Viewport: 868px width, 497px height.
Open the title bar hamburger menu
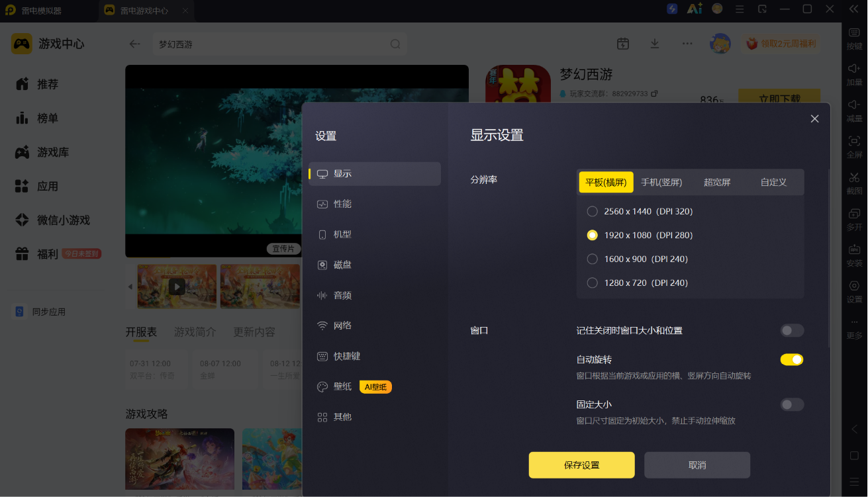(x=740, y=9)
